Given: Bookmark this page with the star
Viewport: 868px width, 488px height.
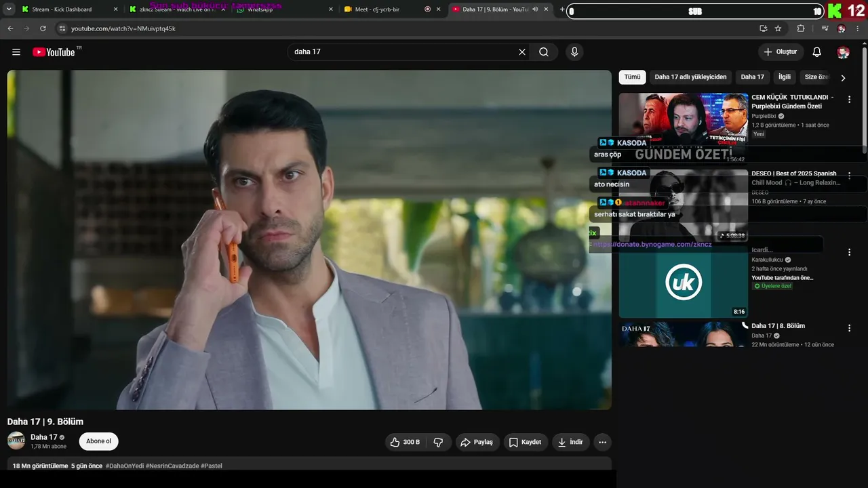Looking at the screenshot, I should (778, 28).
